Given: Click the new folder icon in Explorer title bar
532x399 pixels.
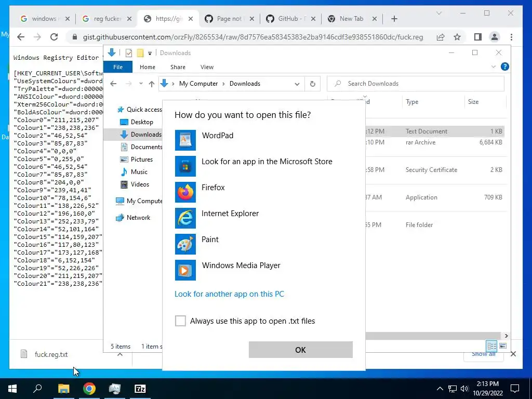Looking at the screenshot, I should coord(140,53).
